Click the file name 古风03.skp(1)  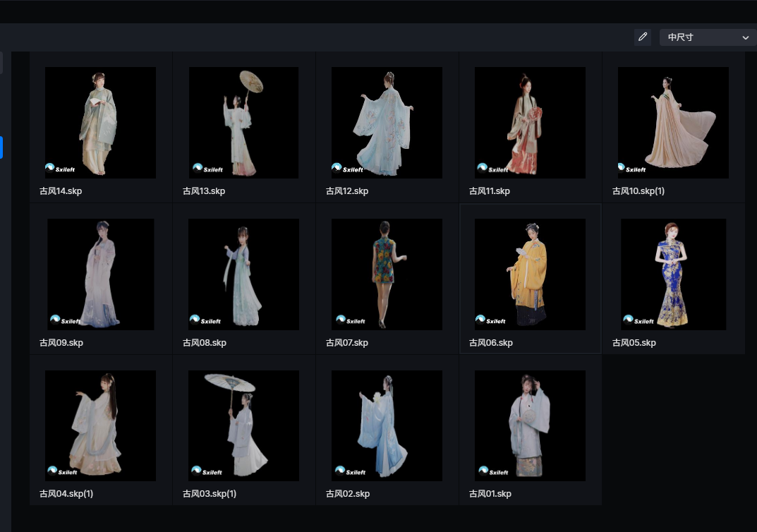coord(210,494)
